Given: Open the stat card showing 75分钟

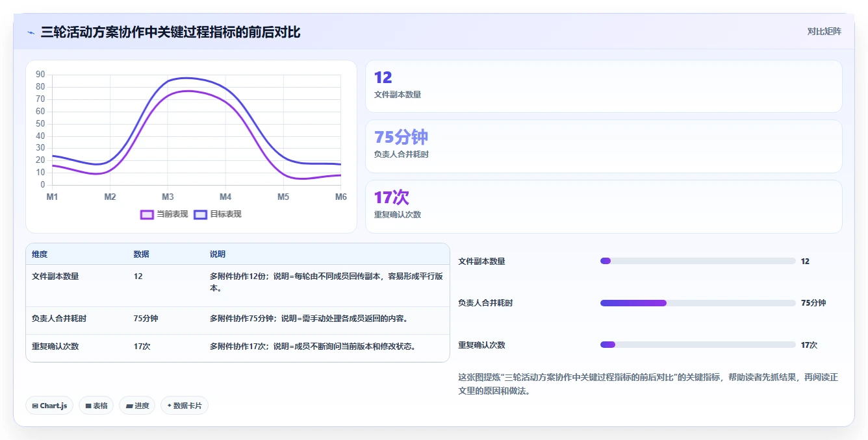Looking at the screenshot, I should click(604, 146).
